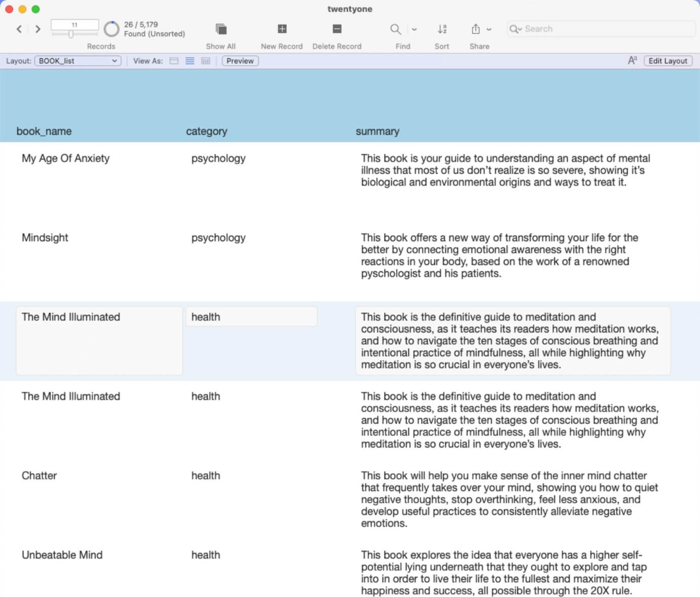
Task: Click the Edit Layout button
Action: pos(668,61)
